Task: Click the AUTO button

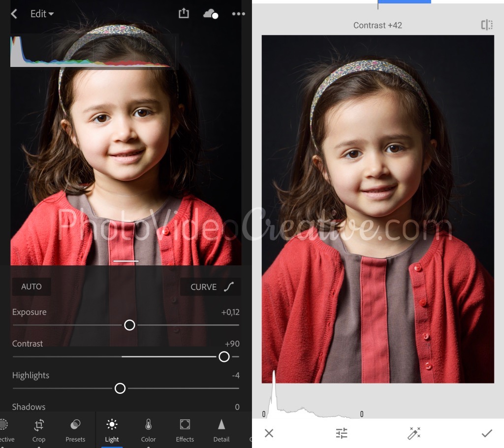Action: (31, 287)
